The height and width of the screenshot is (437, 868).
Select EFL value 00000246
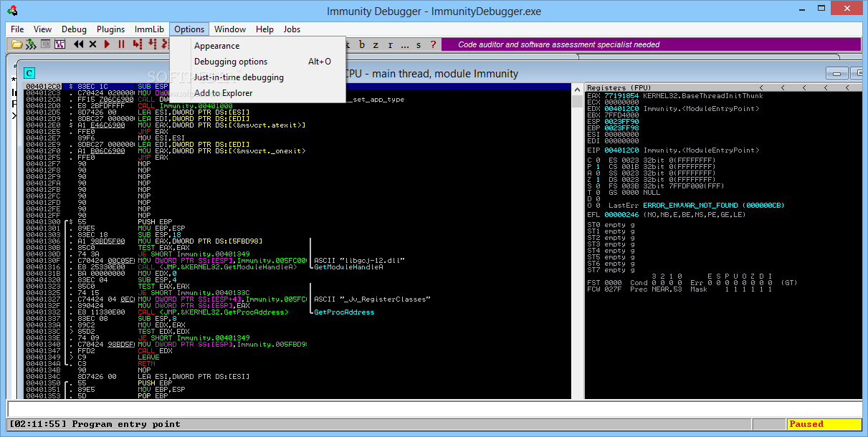point(621,214)
